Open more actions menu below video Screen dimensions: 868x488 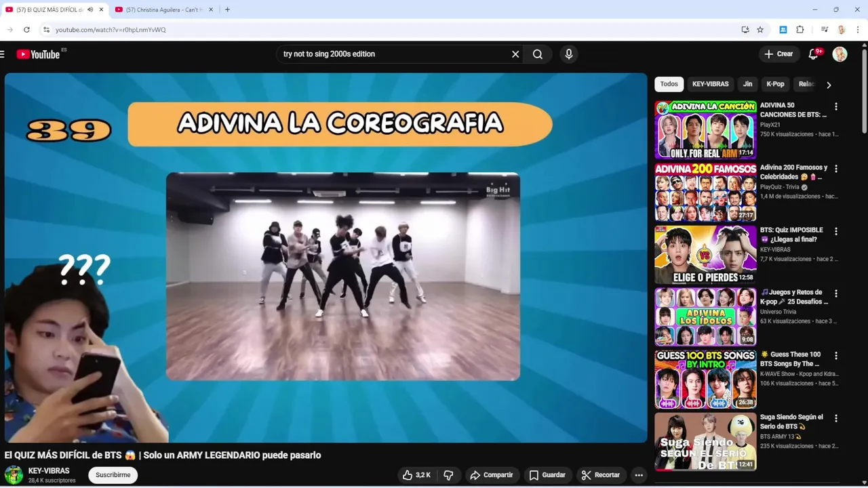click(x=639, y=475)
